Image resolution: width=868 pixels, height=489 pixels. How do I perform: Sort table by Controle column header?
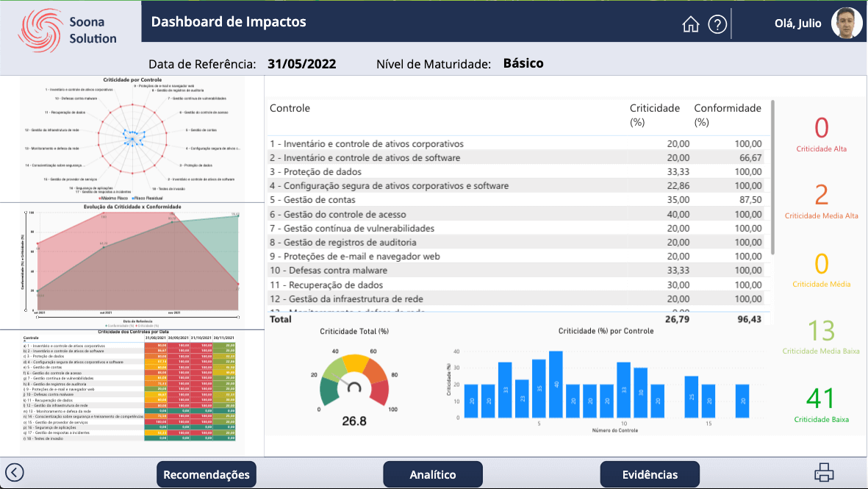click(290, 109)
